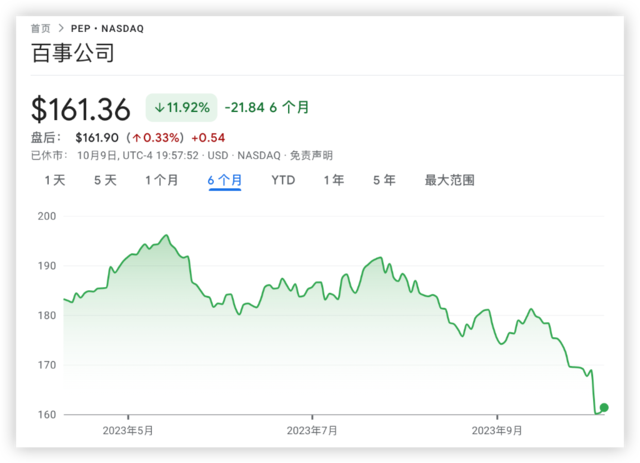Click the $161.36 price value
Screen dimensions: 640x463
coord(81,109)
